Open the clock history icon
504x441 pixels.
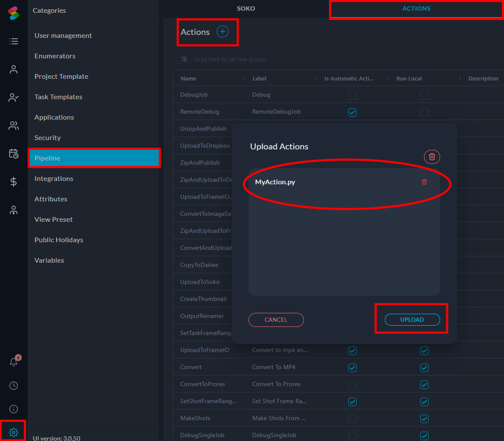[14, 385]
